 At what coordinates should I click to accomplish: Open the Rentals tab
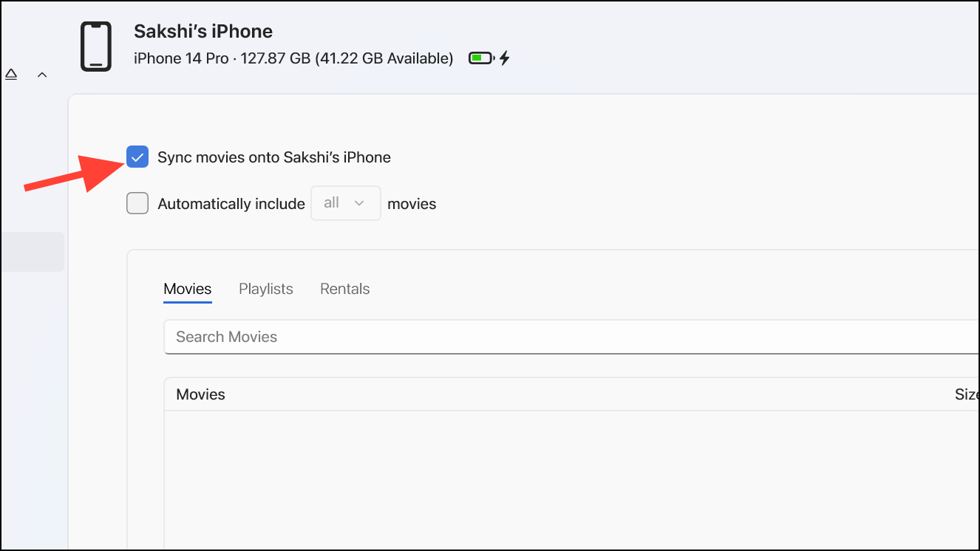(x=344, y=289)
